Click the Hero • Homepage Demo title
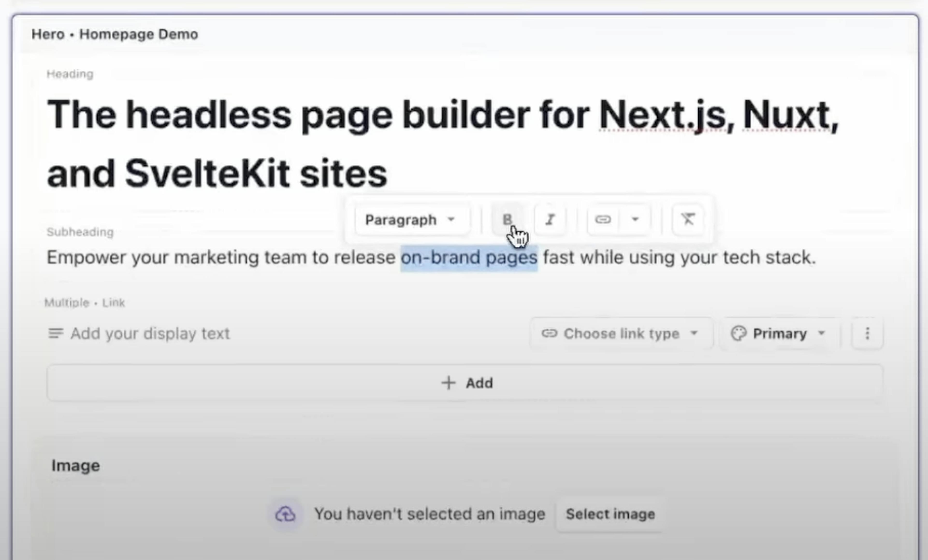Image resolution: width=928 pixels, height=560 pixels. point(115,34)
